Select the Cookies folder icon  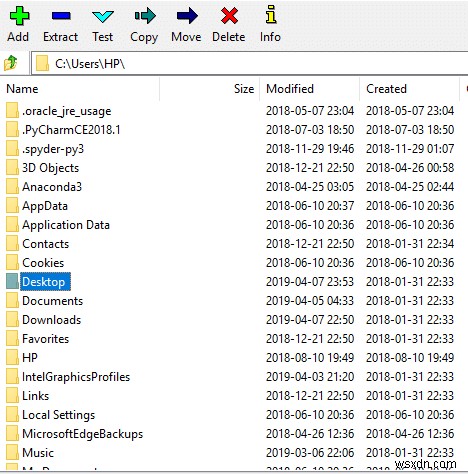[x=12, y=262]
